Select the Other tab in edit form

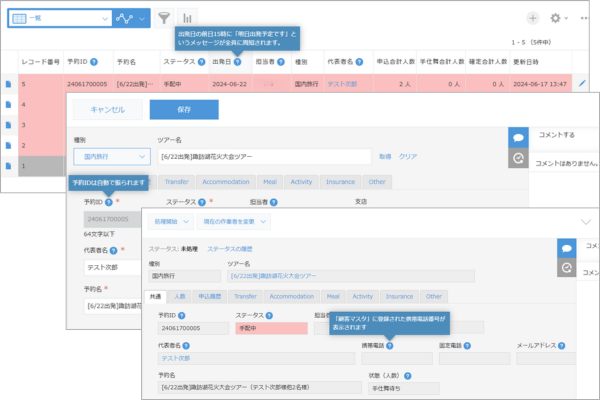tap(377, 182)
